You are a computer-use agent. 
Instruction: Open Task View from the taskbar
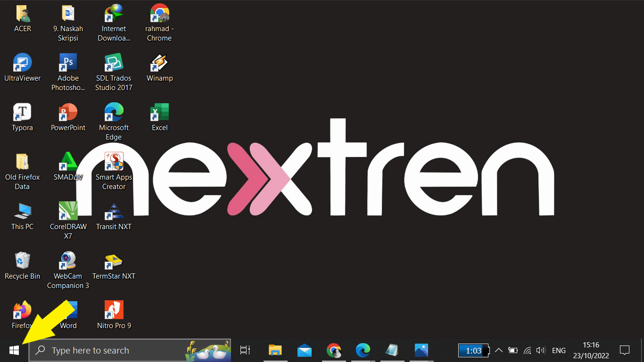pyautogui.click(x=245, y=350)
